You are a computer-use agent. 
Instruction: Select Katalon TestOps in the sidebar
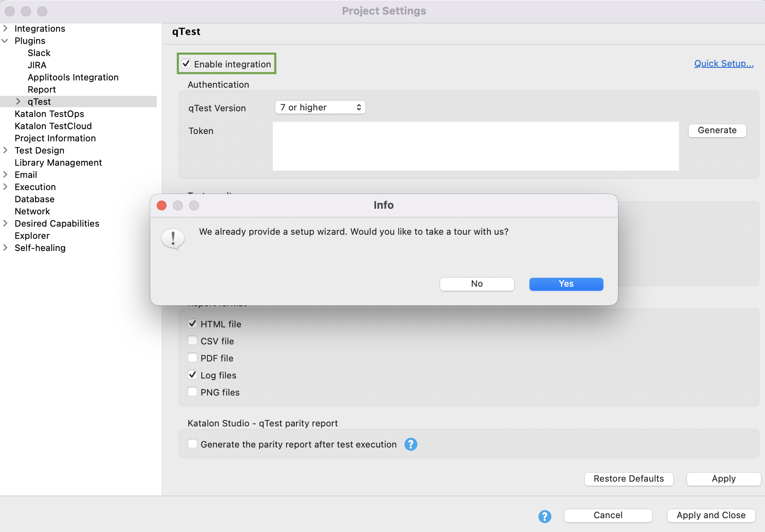click(x=49, y=114)
